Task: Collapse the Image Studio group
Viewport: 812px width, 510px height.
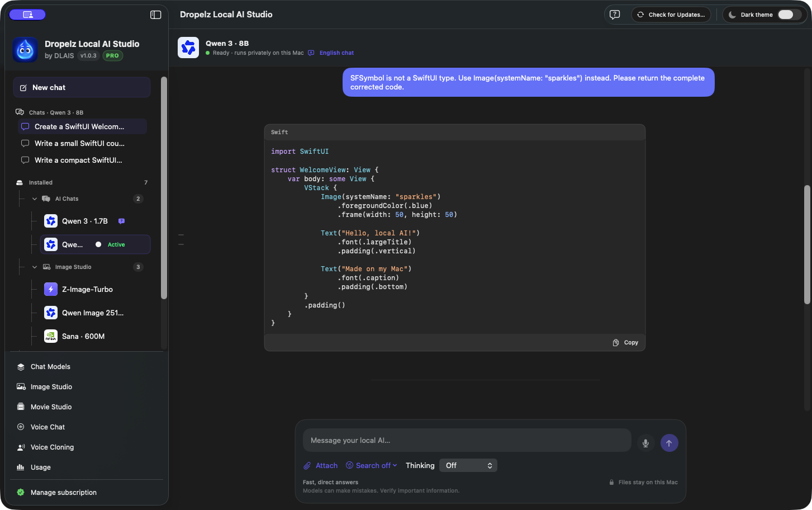Action: pos(35,267)
